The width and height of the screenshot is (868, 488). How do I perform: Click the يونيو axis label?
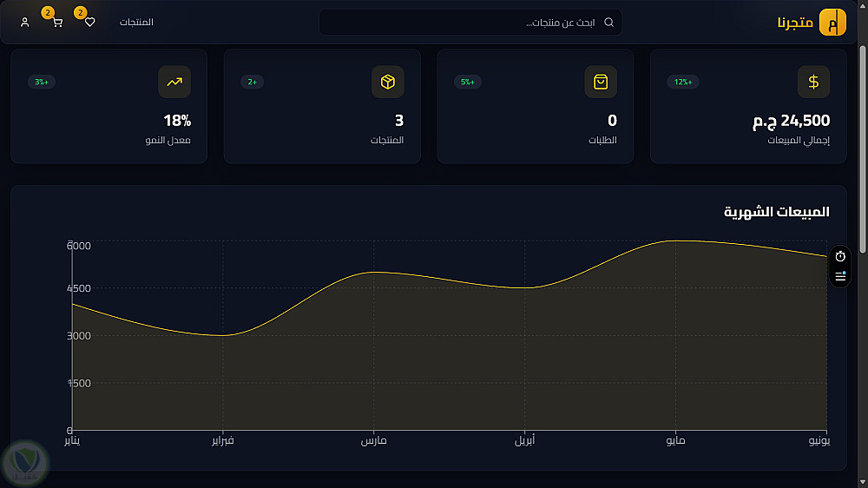[x=819, y=440]
